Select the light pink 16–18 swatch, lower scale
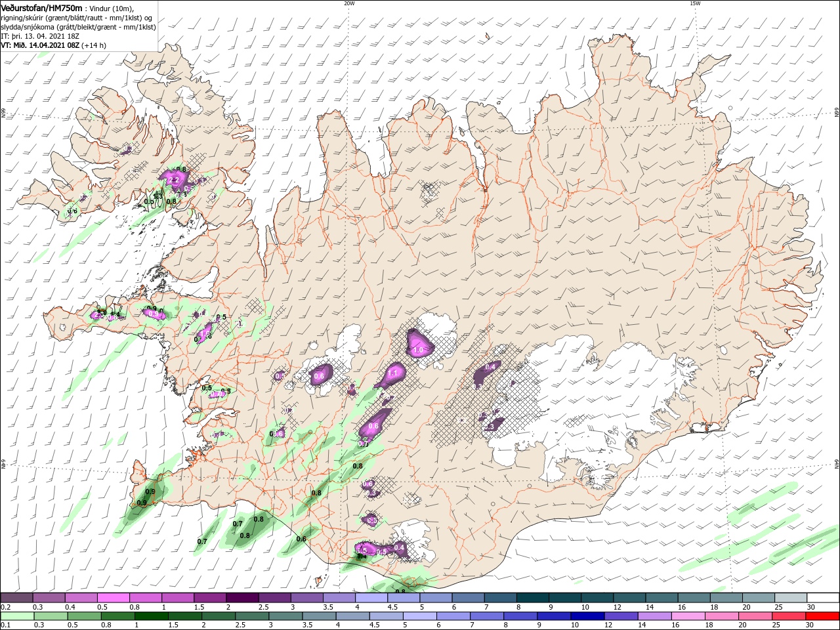840x630 pixels. point(688,617)
